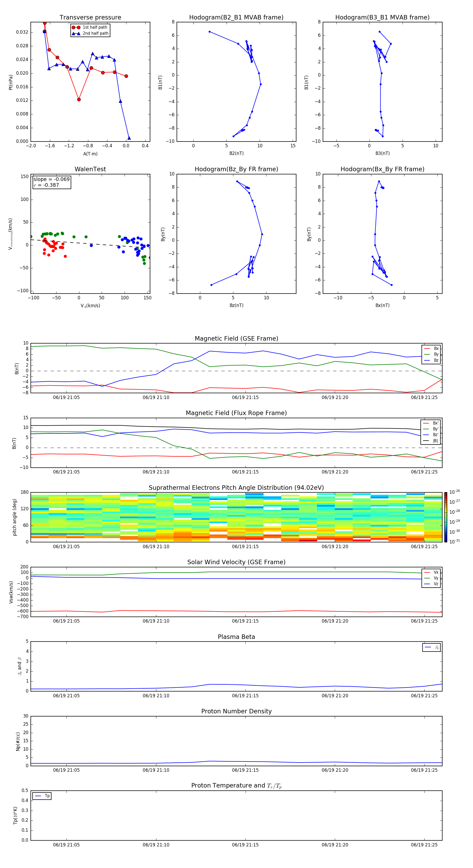Click the "Tp(10^6K)" y-axis label
Screen dimensions: 473x868
point(15,815)
